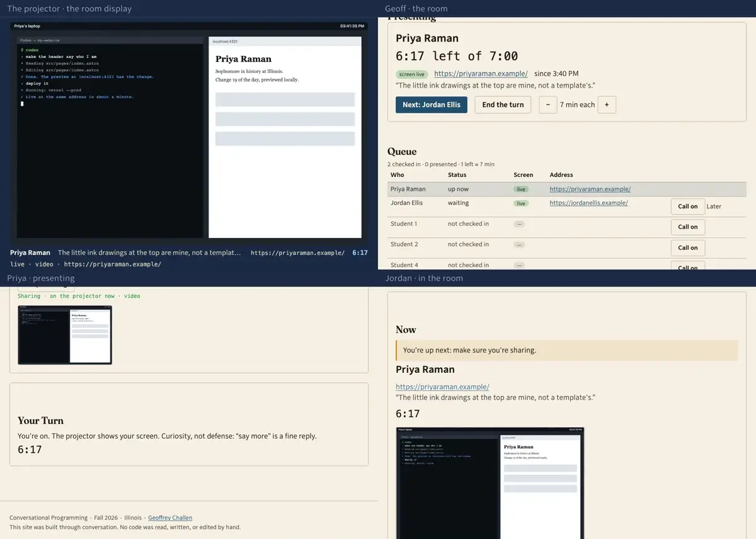Click the "You're up next" notice in Jordan's panel
This screenshot has width=756, height=539.
[567, 350]
